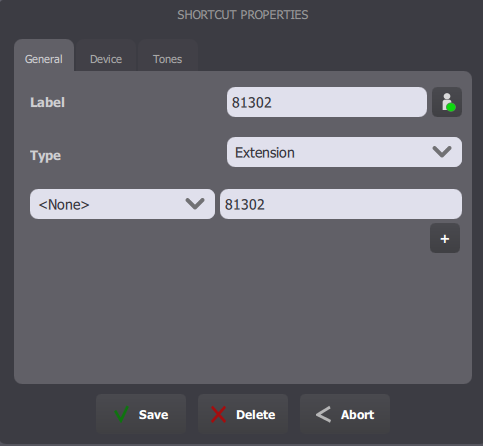The image size is (483, 446).
Task: Expand the Type dropdown showing Extension
Action: pyautogui.click(x=344, y=152)
